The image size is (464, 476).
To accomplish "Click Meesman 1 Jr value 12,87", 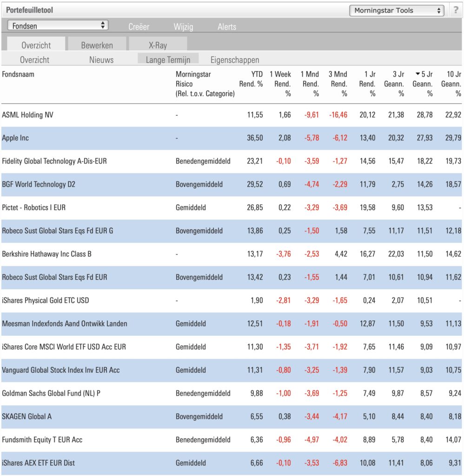I will 367,324.
